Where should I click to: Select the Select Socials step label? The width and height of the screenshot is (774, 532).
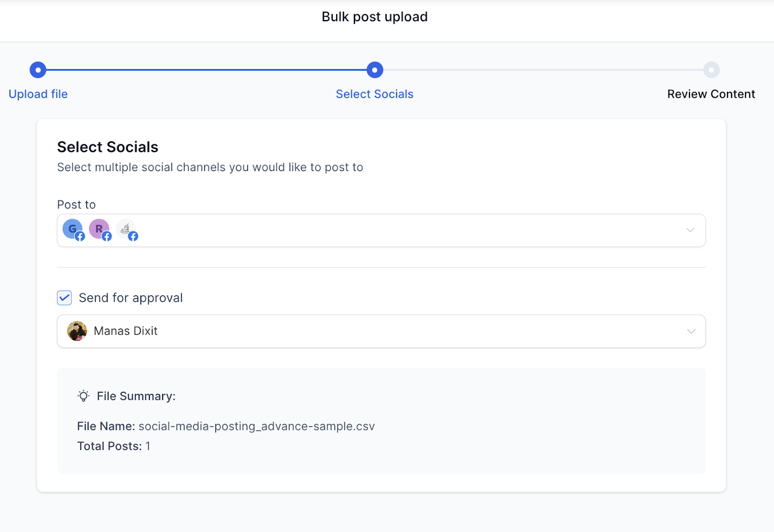click(375, 94)
